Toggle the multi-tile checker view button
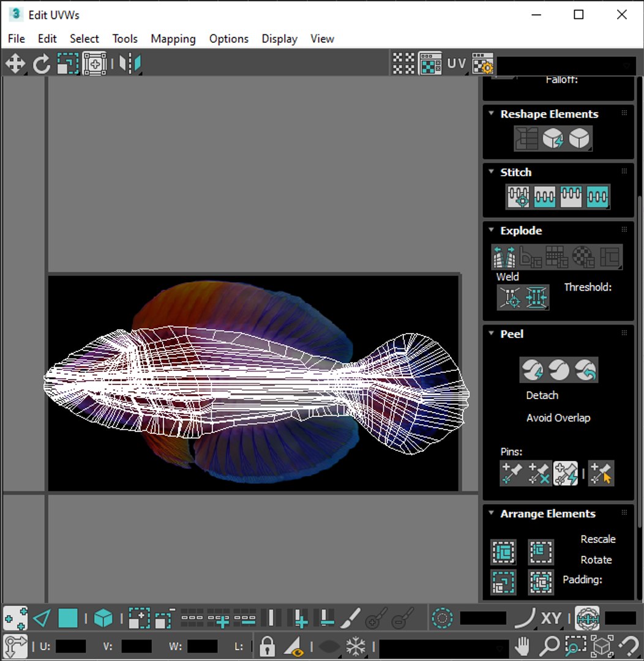Image resolution: width=644 pixels, height=661 pixels. coord(403,64)
